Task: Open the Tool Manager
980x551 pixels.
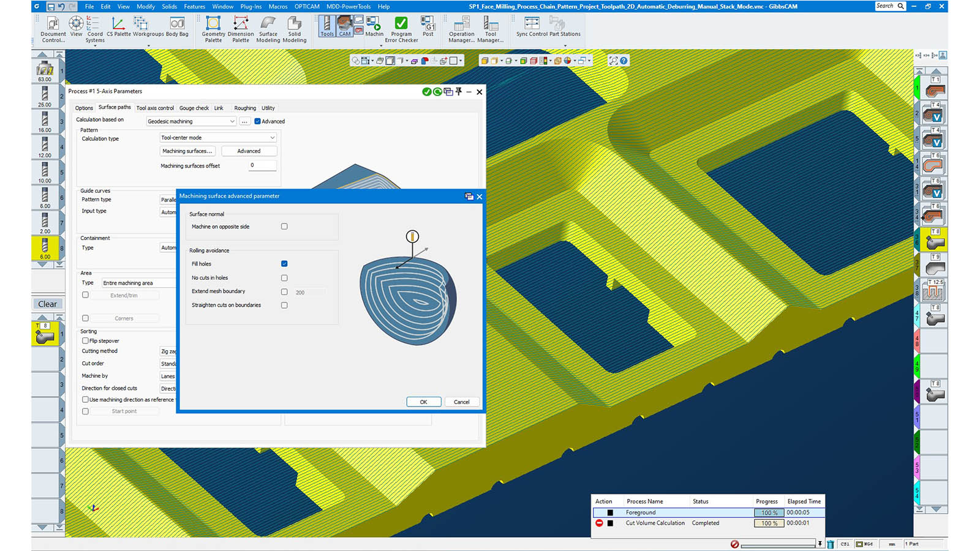Action: point(491,29)
